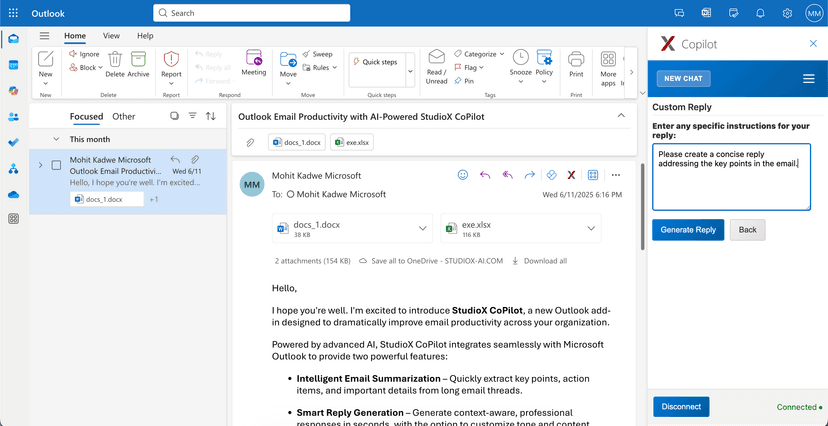Click the Sweep ribbon item
828x426 pixels.
[x=317, y=54]
